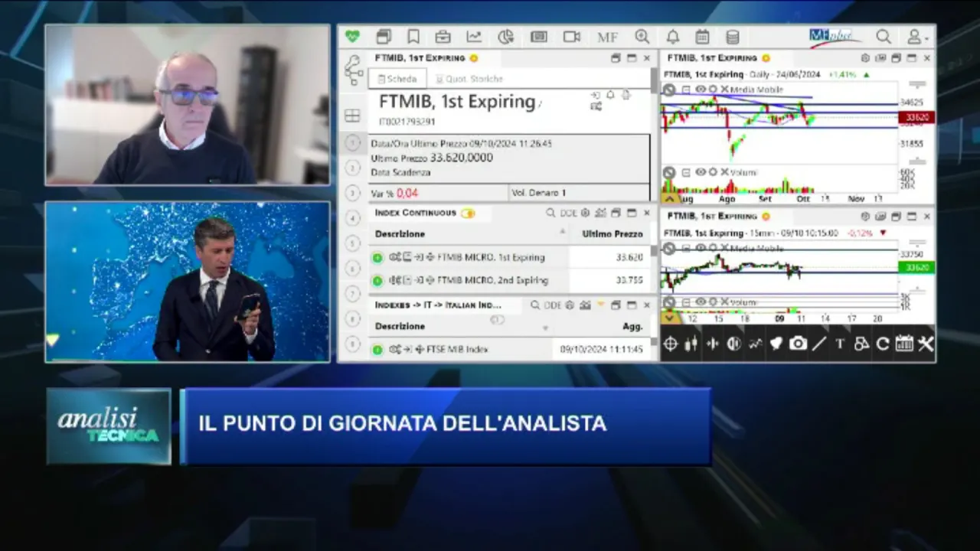Click the MF logo toolbar button

coord(607,37)
